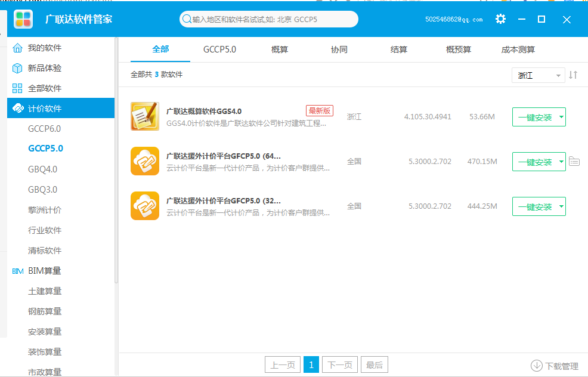Select GBQ4.0 in sidebar
This screenshot has width=588, height=377.
pyautogui.click(x=42, y=169)
